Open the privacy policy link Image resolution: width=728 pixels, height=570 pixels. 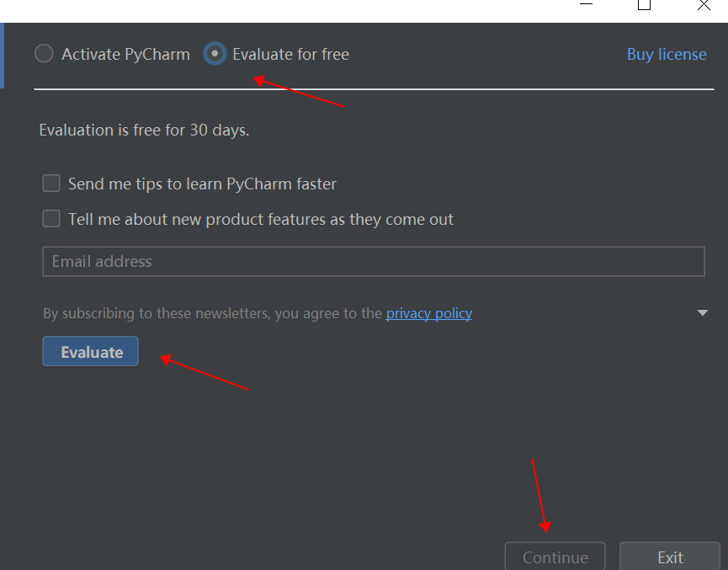[x=429, y=313]
